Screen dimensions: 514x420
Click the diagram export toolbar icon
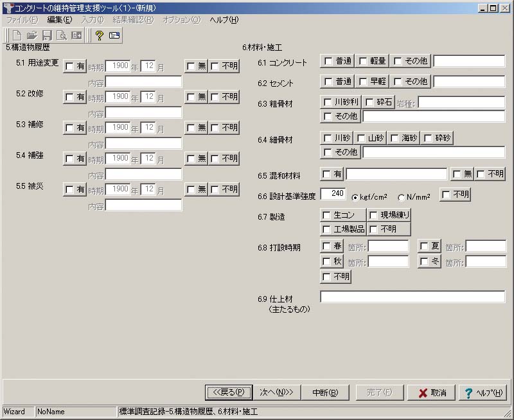coord(76,35)
